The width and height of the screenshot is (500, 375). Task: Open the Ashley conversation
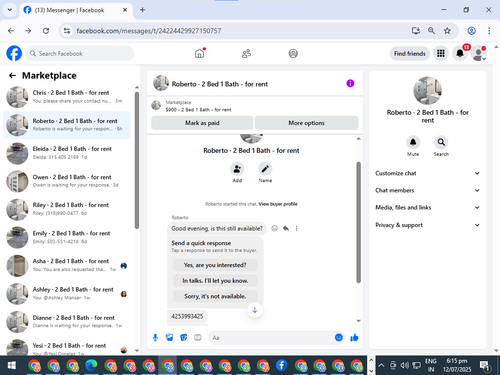tap(67, 293)
